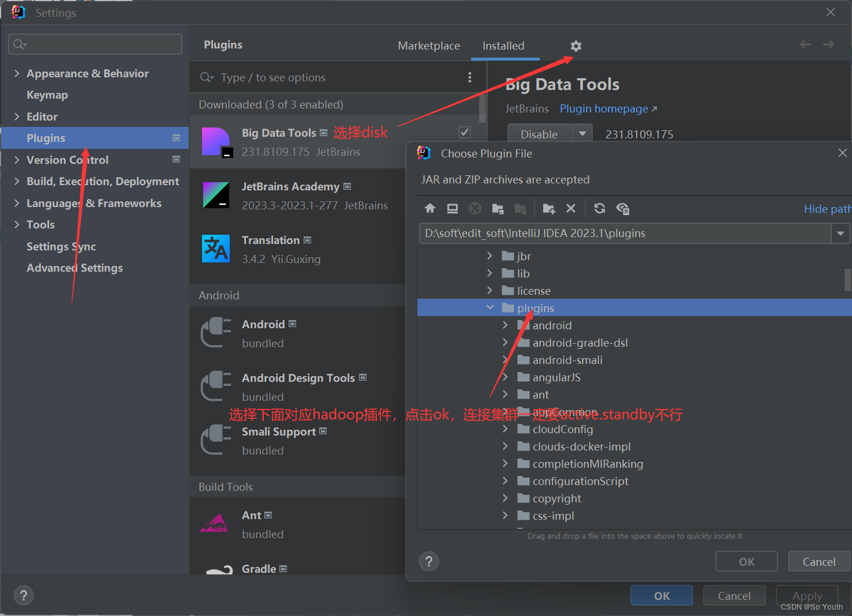
Task: Expand the Editor settings section
Action: (17, 117)
